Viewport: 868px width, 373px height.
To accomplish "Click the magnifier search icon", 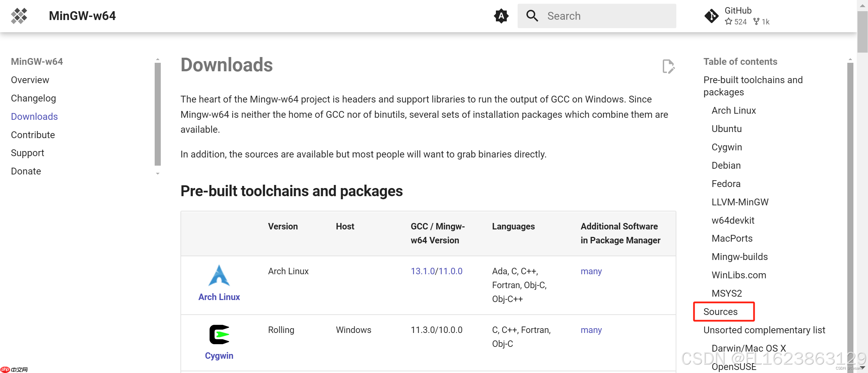I will point(532,16).
